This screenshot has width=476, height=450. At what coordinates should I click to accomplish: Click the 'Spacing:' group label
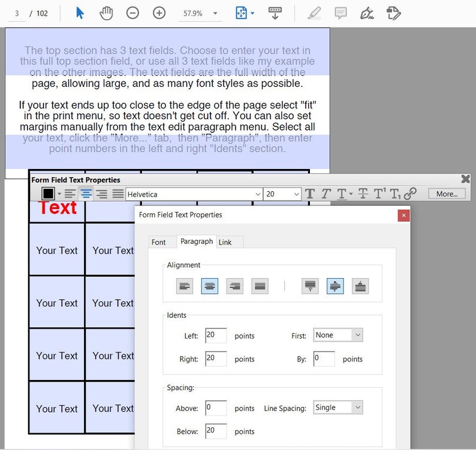180,388
